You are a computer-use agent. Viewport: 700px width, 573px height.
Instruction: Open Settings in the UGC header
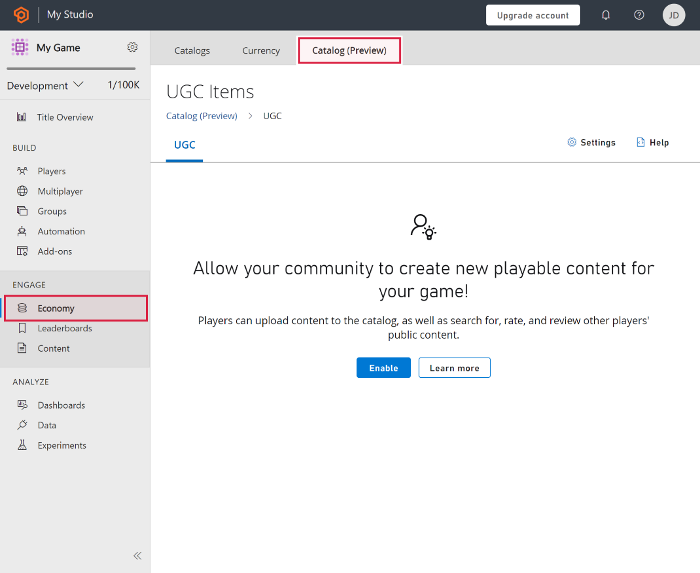tap(591, 143)
